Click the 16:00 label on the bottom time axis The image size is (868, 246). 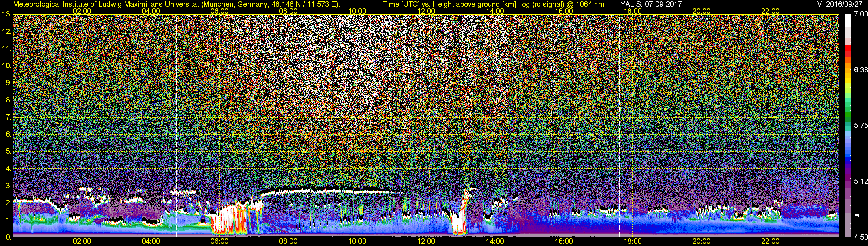click(x=564, y=241)
